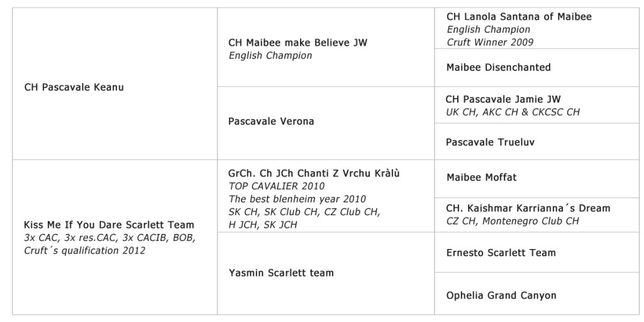Click GrCh. Ch JCh Chanti Z Vrchu Kràlù
Image resolution: width=644 pixels, height=322 pixels.
pos(314,173)
